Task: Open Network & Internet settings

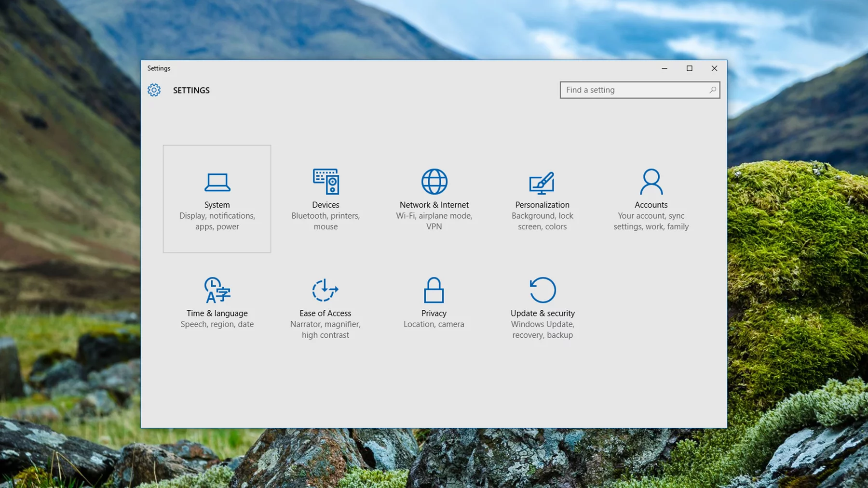Action: pos(434,198)
